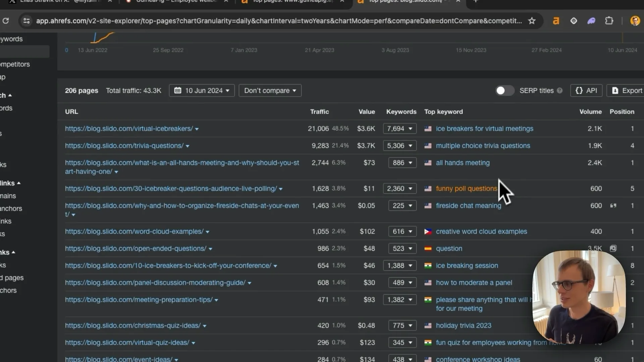Click the US flag beside funny poll questions
This screenshot has width=644, height=362.
click(x=428, y=189)
